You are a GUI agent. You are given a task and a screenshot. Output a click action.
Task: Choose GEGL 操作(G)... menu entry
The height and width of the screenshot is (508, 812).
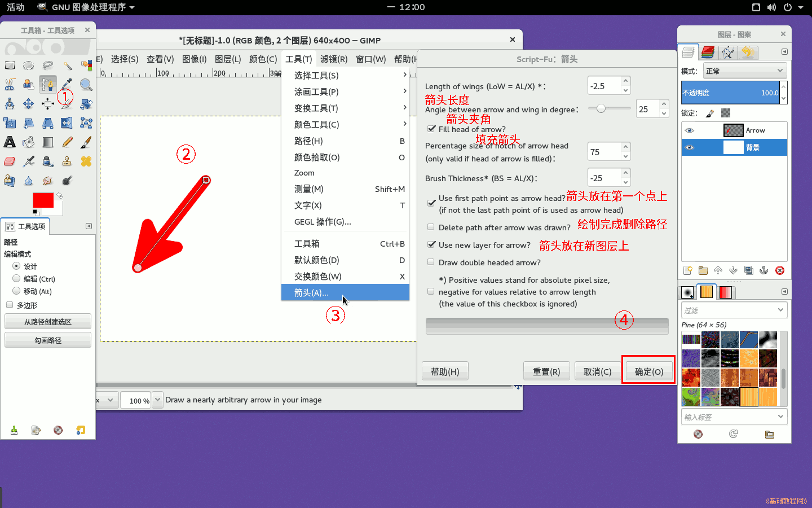pos(345,222)
